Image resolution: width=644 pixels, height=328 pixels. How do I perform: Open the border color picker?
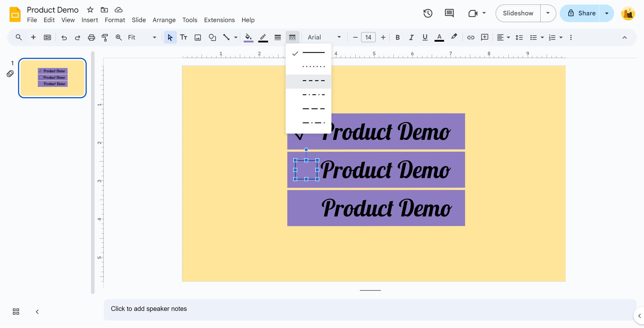tap(263, 37)
